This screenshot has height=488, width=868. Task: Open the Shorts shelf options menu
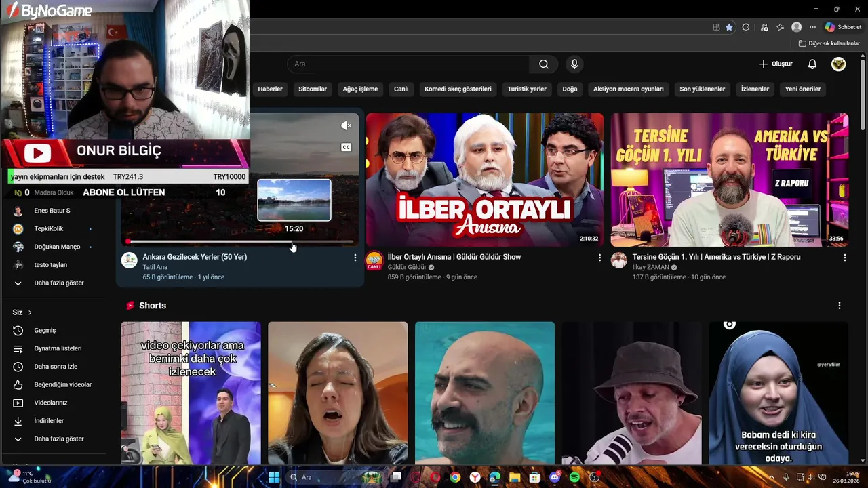[x=839, y=306]
